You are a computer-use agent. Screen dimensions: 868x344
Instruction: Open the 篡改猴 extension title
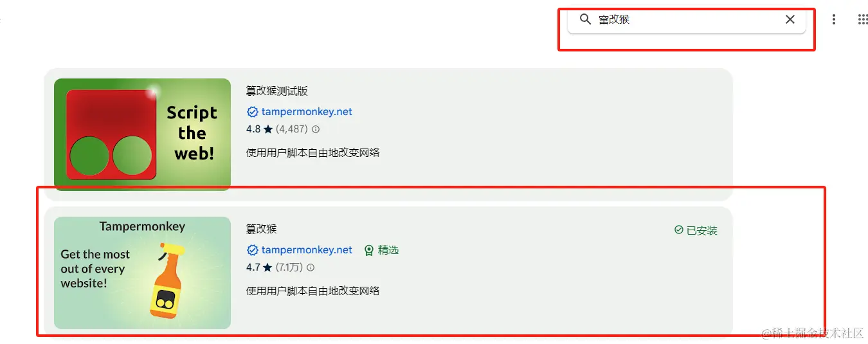tap(261, 229)
